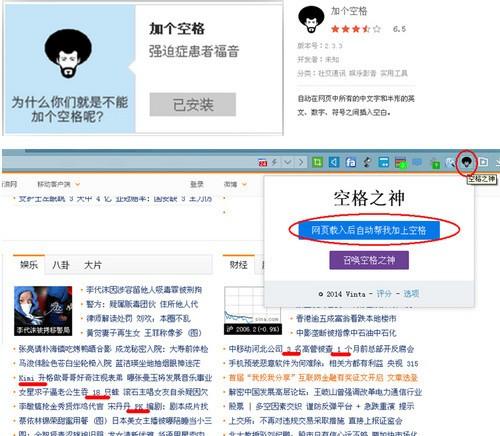Click the gray 已安装 button
The image size is (500, 436).
tap(193, 105)
